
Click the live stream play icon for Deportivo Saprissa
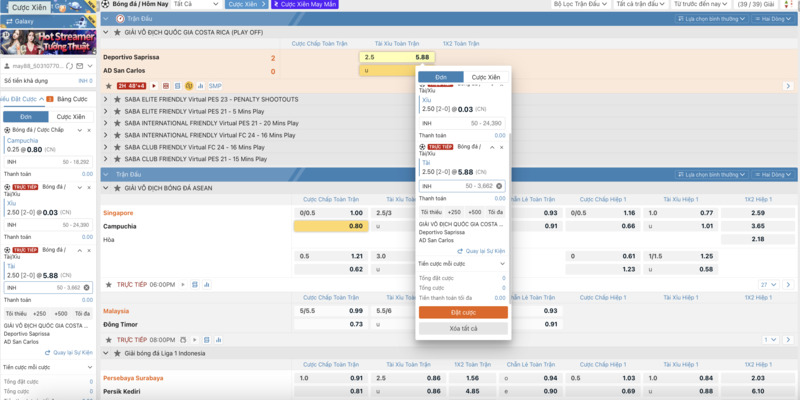point(154,86)
